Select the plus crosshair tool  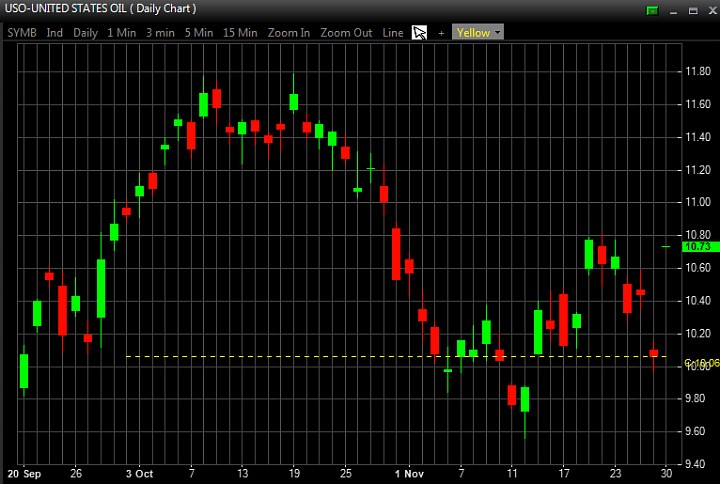[x=441, y=33]
